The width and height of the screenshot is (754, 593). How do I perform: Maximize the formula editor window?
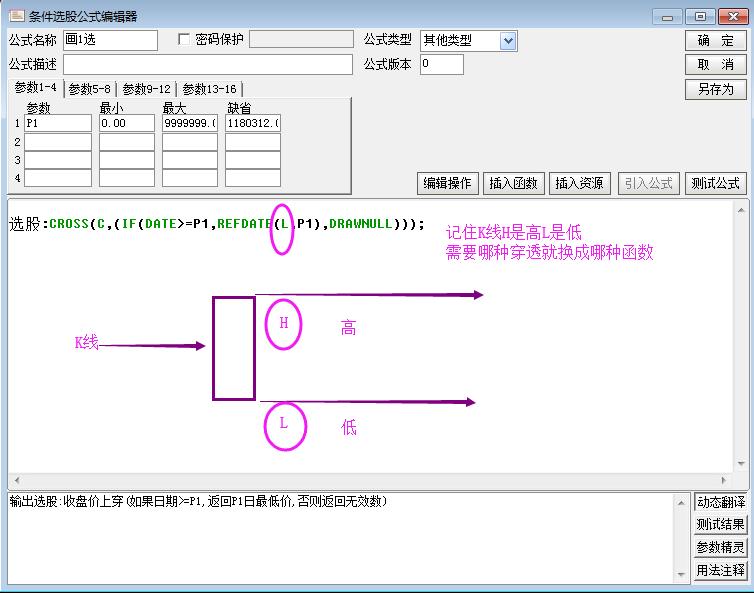coord(700,17)
